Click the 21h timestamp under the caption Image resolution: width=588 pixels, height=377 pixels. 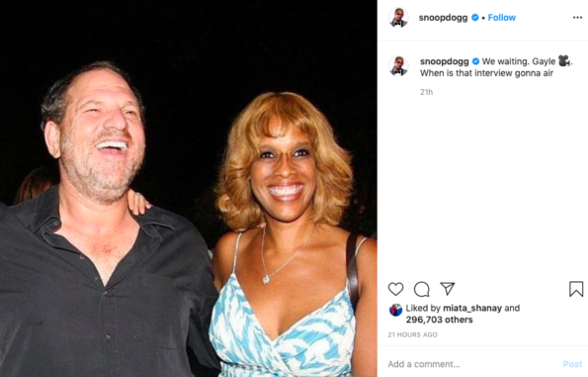426,92
